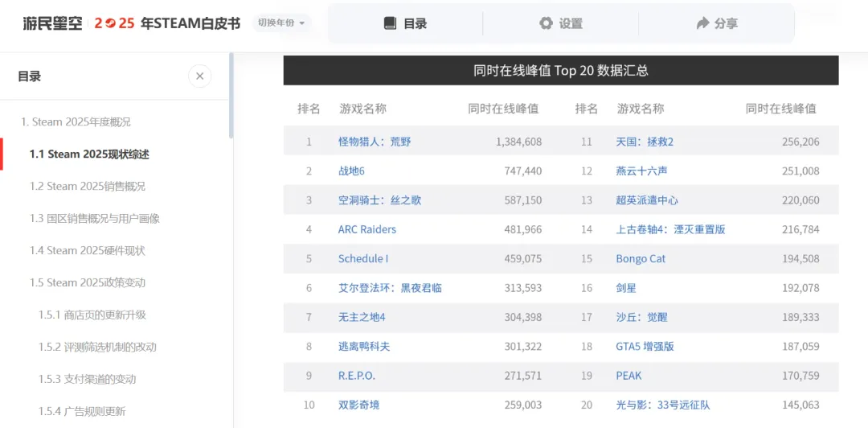Open the 燕云十六声 game link
This screenshot has width=868, height=428.
[x=641, y=171]
